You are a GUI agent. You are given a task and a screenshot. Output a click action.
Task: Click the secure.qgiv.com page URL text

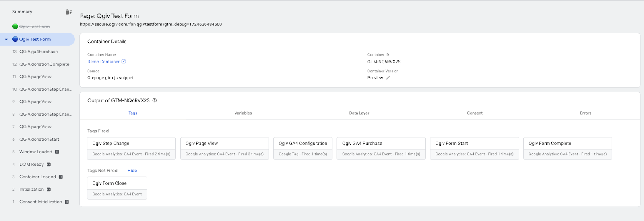pyautogui.click(x=151, y=24)
